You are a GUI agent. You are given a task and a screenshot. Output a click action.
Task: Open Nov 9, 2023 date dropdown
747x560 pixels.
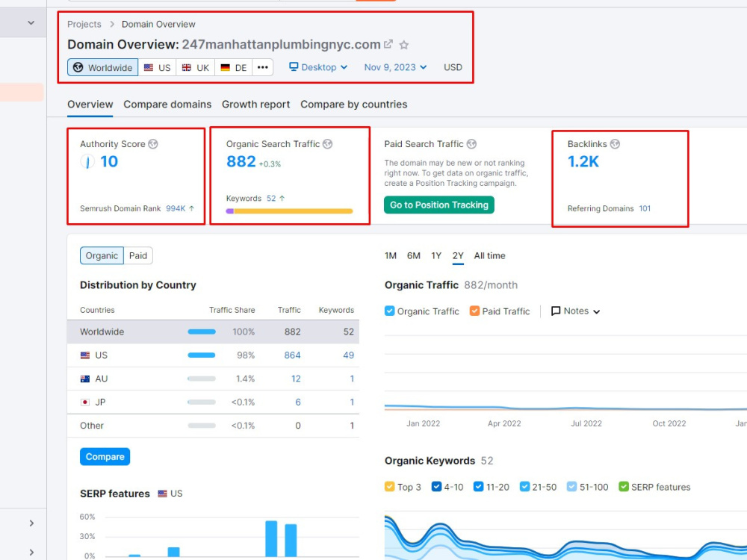[395, 67]
